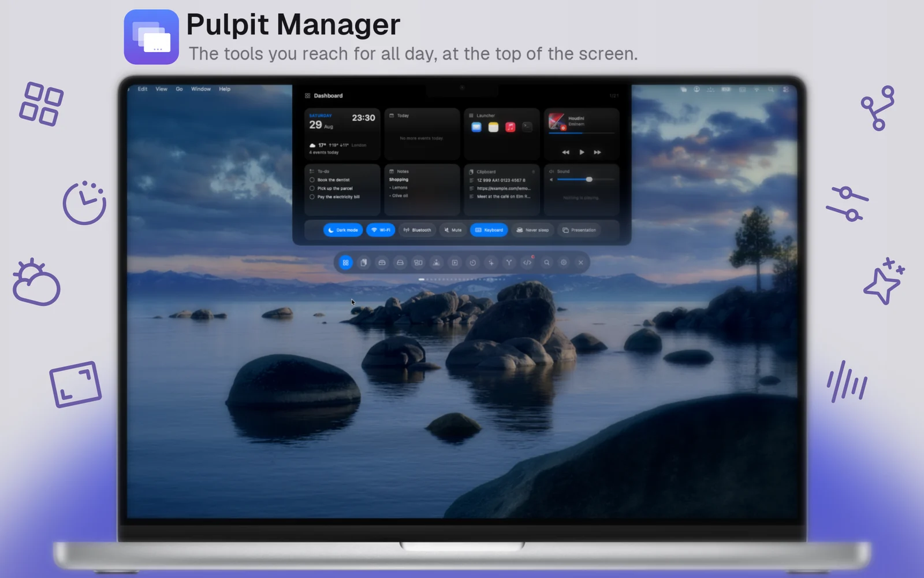Viewport: 924px width, 578px height.
Task: Click the speaker icon beside the Sound slider
Action: [552, 180]
